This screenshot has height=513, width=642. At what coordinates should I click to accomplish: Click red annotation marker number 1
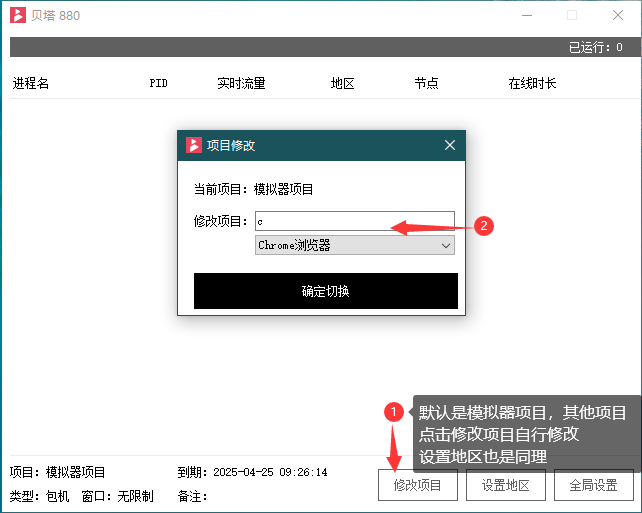coord(394,411)
